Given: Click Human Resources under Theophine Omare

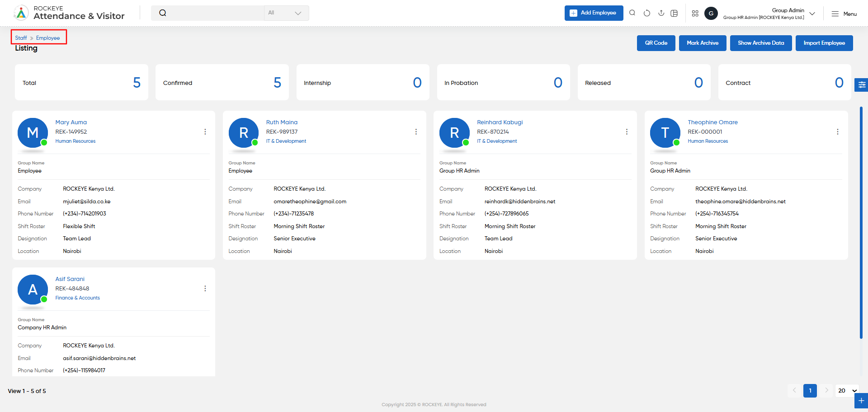Looking at the screenshot, I should [x=708, y=141].
